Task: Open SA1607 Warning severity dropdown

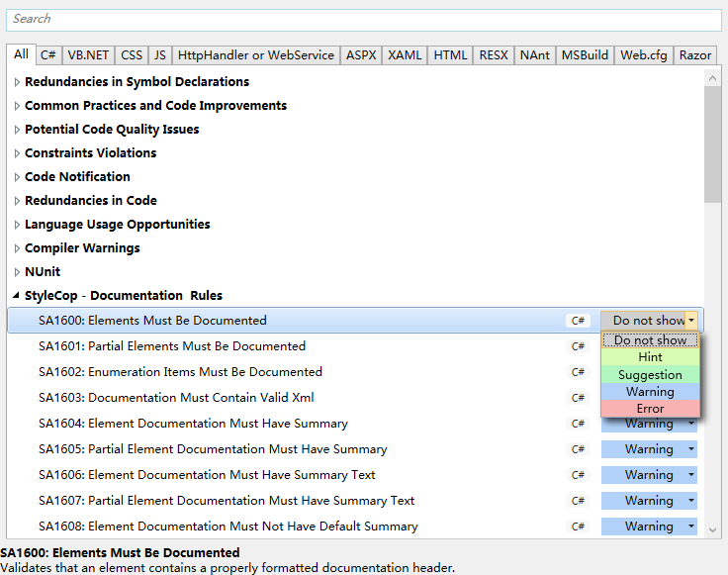Action: point(649,501)
